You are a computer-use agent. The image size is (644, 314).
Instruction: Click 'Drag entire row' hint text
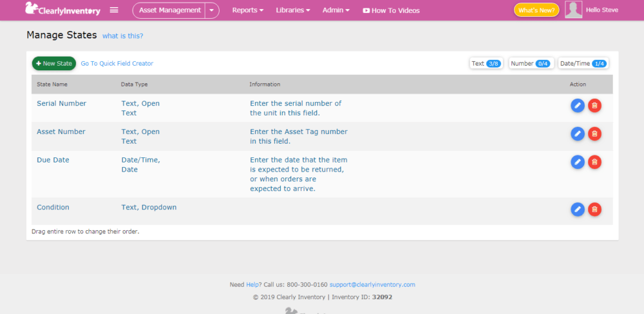86,231
